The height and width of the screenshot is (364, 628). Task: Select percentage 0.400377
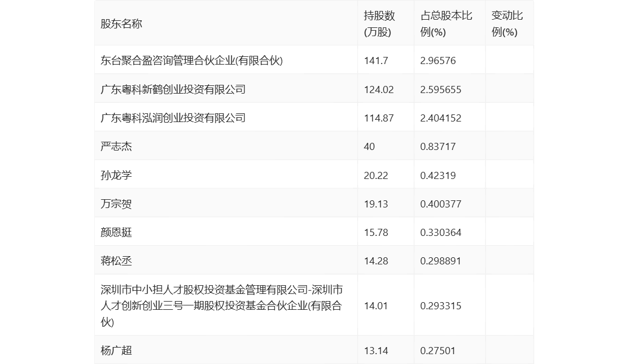tap(441, 204)
